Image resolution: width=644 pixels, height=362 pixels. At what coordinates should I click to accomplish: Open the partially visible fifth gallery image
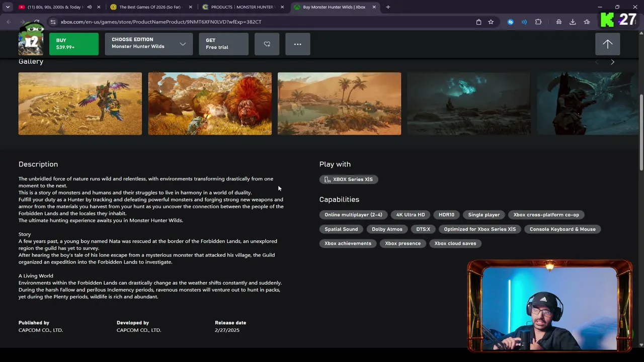[588, 104]
